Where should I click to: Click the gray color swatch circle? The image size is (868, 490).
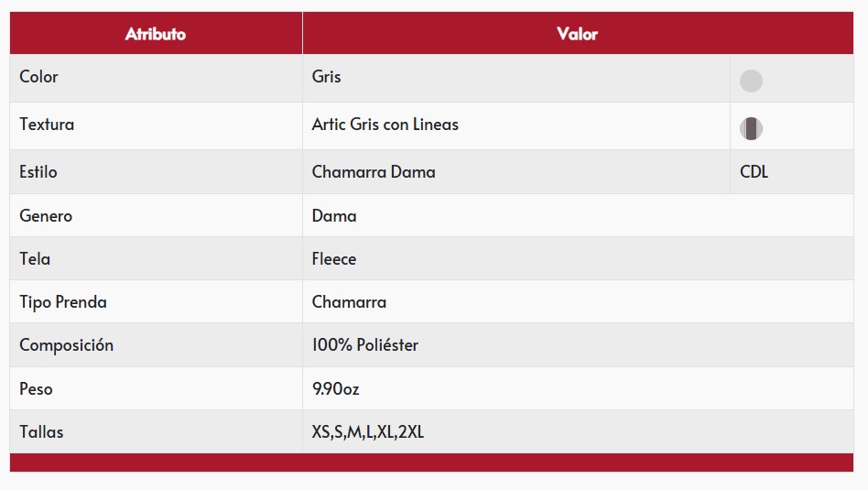point(751,82)
